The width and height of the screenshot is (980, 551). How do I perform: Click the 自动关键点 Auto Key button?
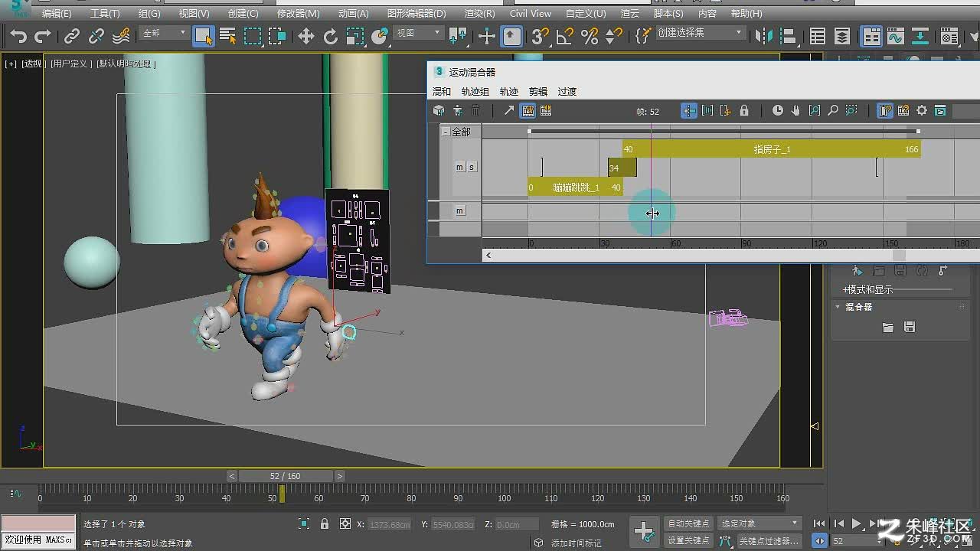688,523
